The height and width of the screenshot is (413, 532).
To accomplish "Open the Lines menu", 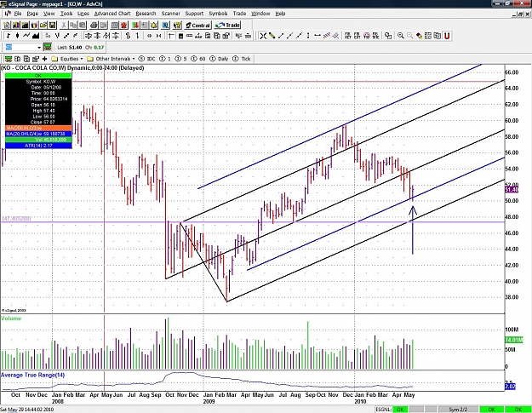I will pyautogui.click(x=83, y=14).
